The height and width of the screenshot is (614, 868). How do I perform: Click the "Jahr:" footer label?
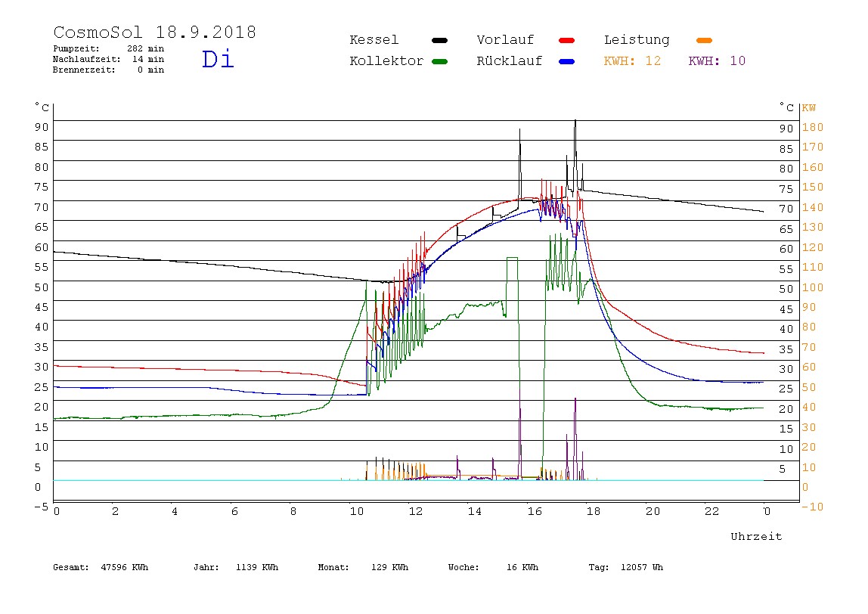pyautogui.click(x=206, y=567)
